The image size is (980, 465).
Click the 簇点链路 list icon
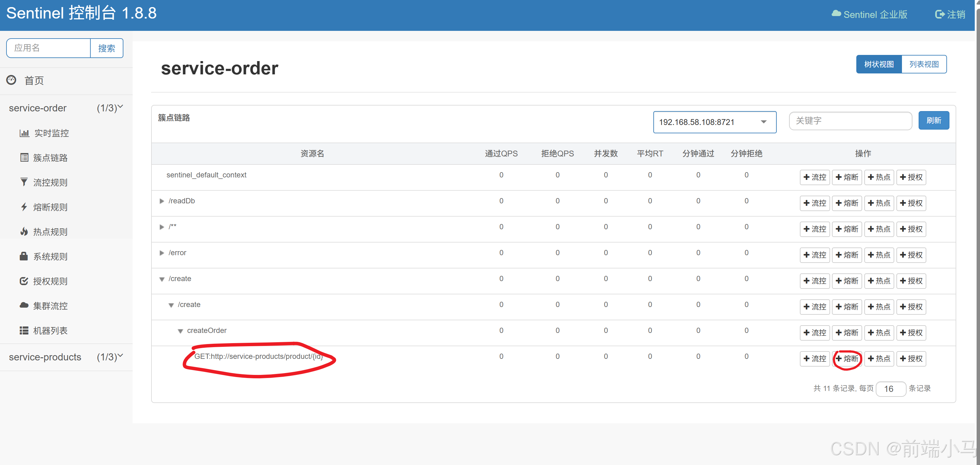tap(24, 158)
